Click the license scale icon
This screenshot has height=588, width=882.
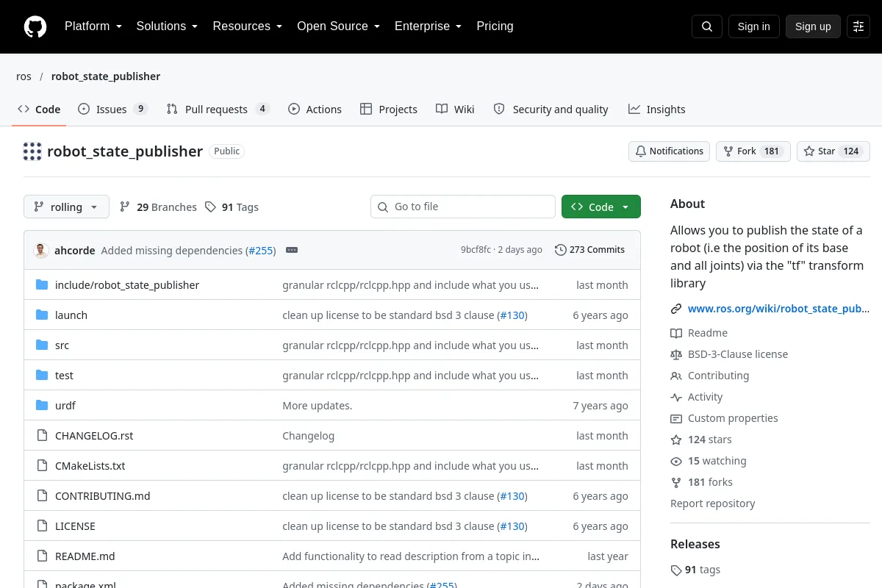[676, 354]
